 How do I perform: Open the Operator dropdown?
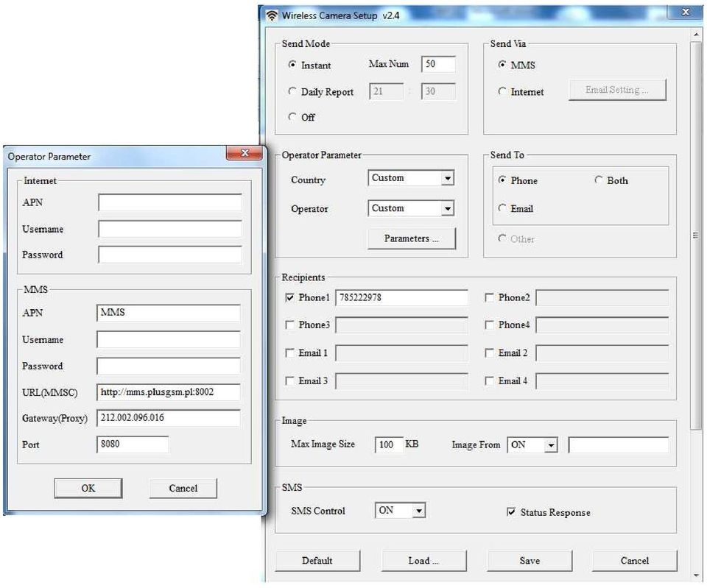click(411, 208)
